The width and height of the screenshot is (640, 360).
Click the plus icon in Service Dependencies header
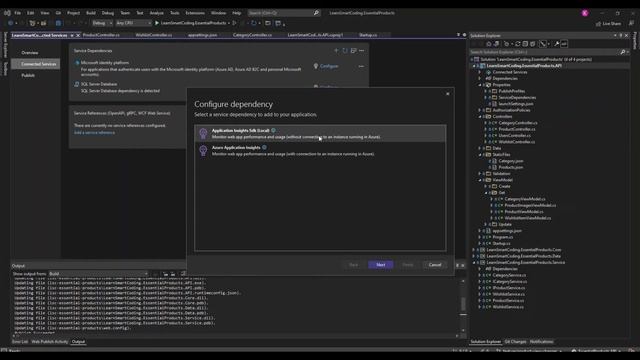click(x=336, y=51)
